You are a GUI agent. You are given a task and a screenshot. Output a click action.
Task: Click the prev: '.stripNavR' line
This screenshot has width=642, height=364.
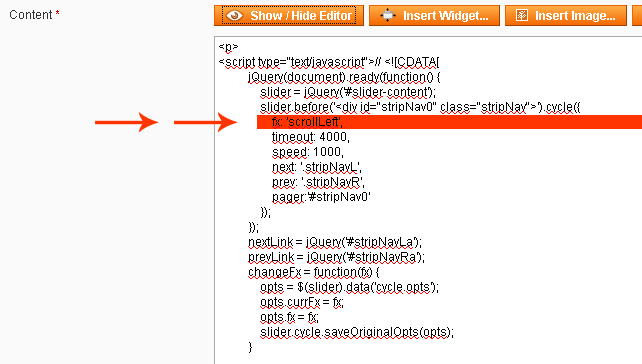318,182
